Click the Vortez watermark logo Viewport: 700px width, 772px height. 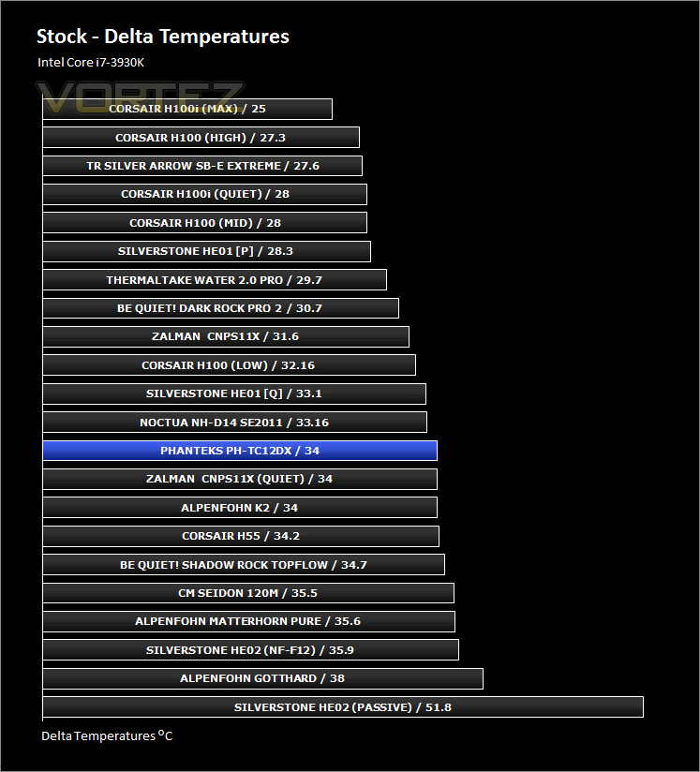(141, 94)
